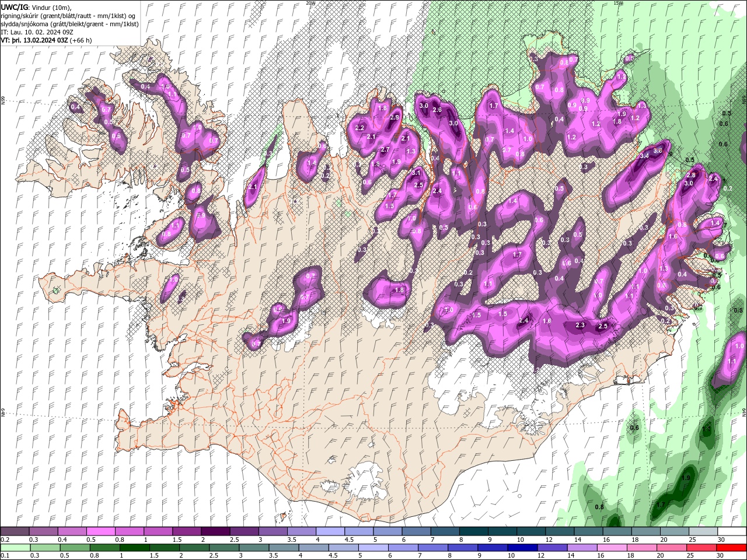Click the '20W' longitude label
Screen dimensions: 747x560
310,3
